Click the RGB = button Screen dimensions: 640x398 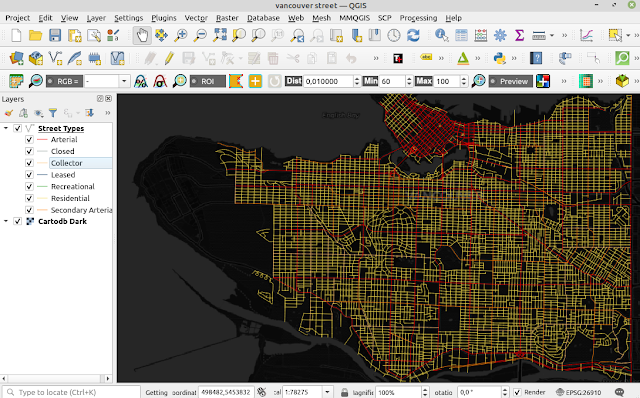point(64,81)
